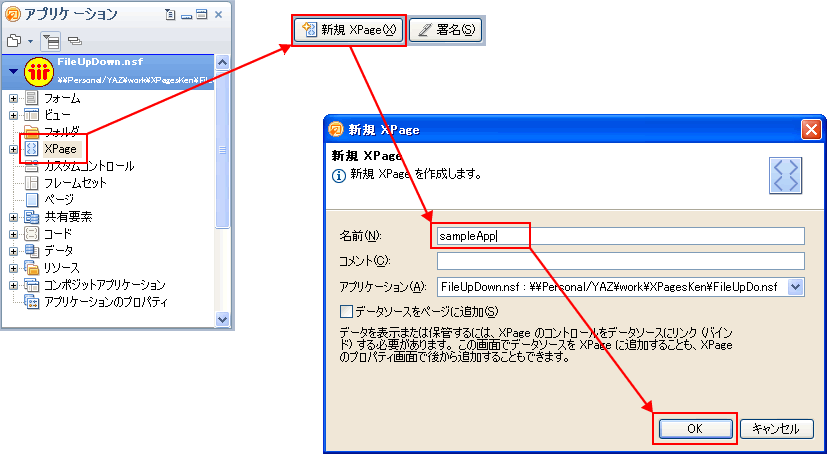
Task: Select the コード code icon
Action: click(32, 234)
